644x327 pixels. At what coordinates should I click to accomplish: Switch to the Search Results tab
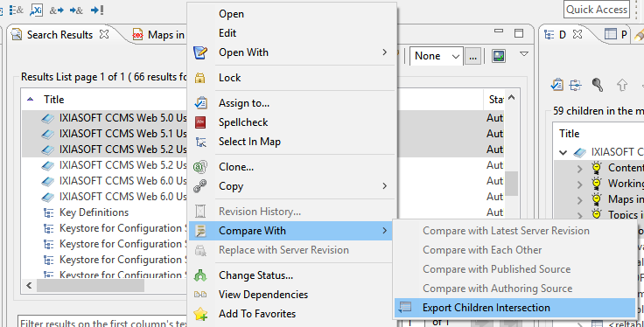(x=60, y=35)
